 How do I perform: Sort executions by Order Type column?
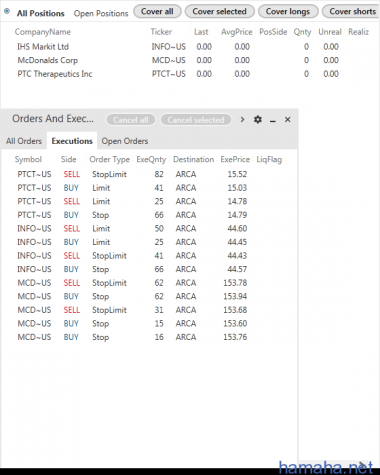pyautogui.click(x=110, y=160)
